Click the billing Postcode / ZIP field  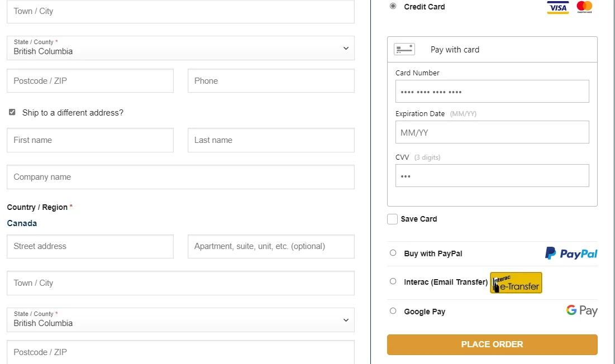(x=90, y=81)
